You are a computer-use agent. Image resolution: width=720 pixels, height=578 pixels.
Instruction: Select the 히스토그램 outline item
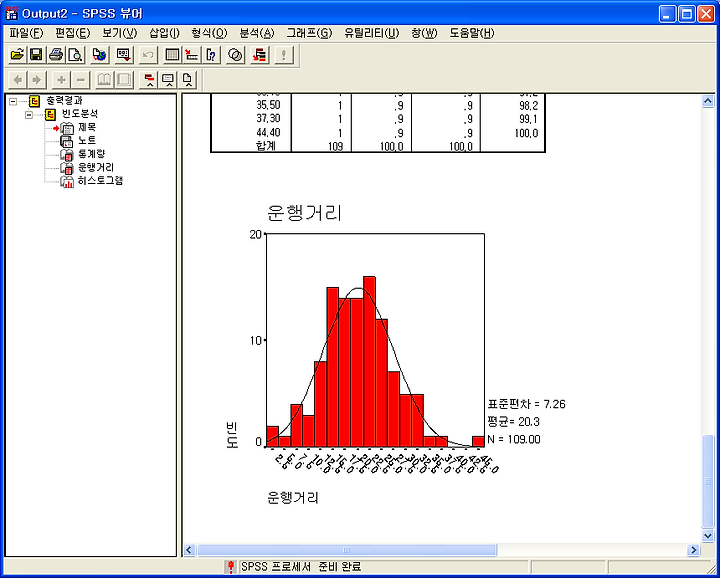click(x=100, y=180)
